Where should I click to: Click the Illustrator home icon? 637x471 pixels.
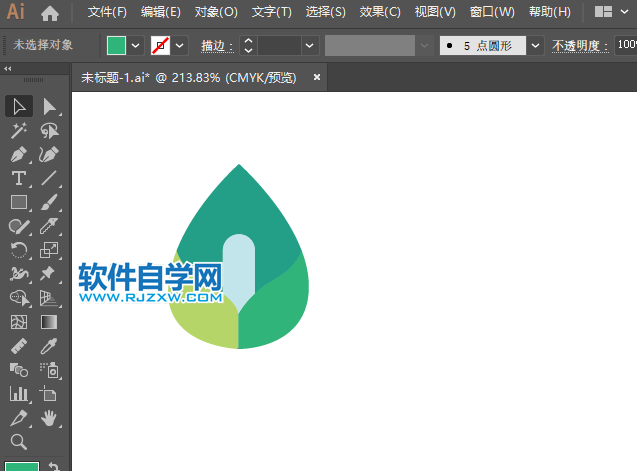coord(50,13)
